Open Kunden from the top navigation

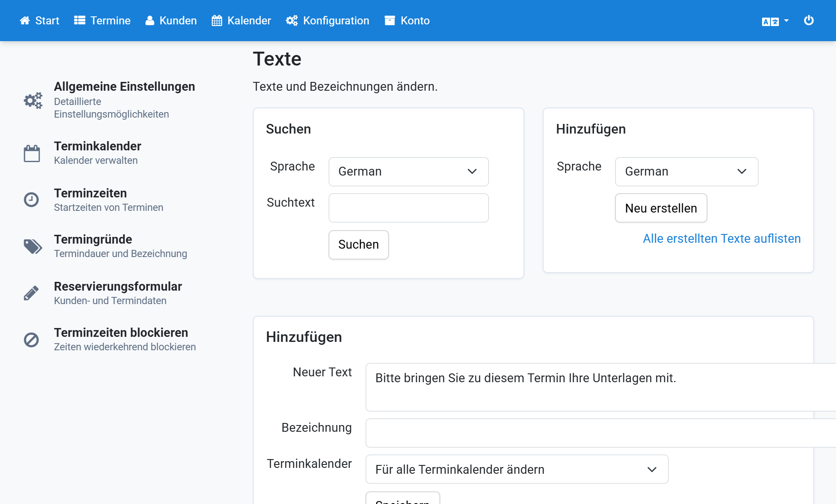click(x=171, y=21)
